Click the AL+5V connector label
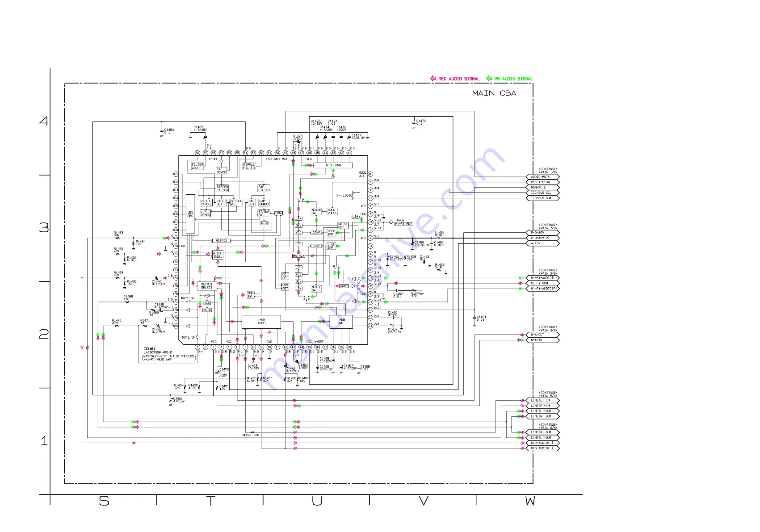 point(542,243)
